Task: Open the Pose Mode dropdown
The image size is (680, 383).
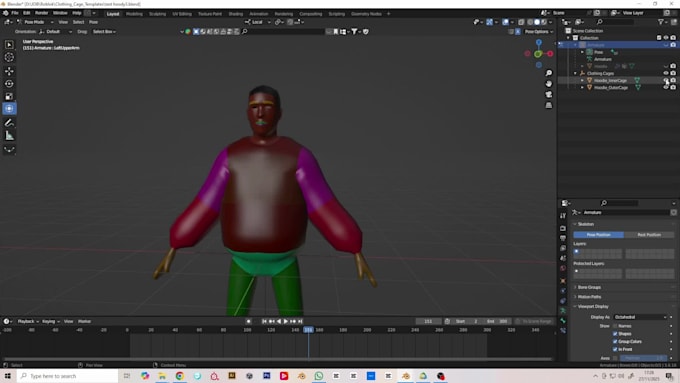Action: (35, 22)
